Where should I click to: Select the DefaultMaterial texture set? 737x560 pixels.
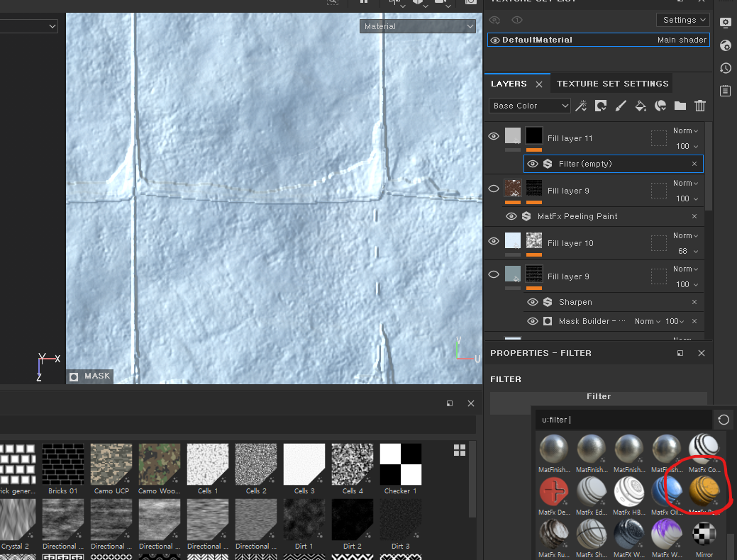tap(599, 40)
